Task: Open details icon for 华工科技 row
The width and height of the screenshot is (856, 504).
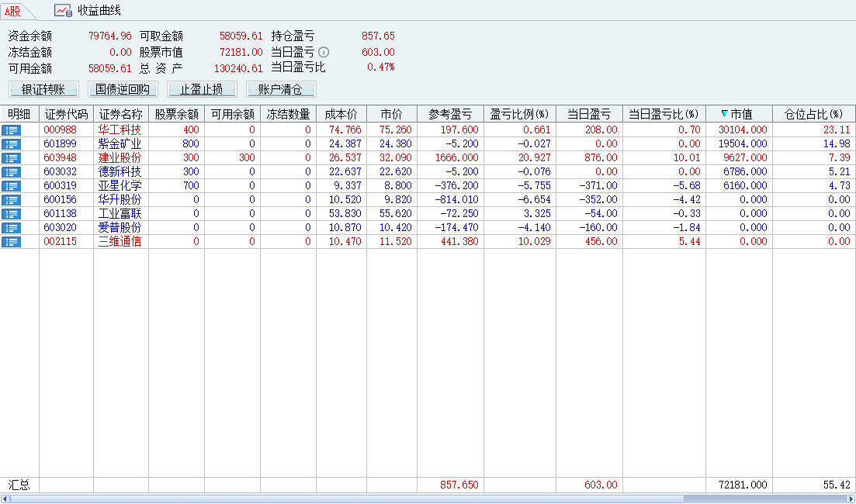Action: click(x=11, y=129)
